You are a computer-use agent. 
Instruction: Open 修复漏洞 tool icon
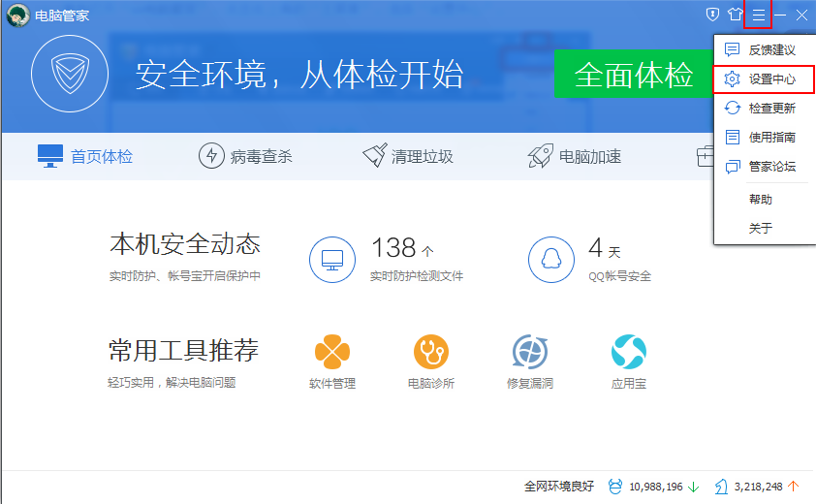530,352
